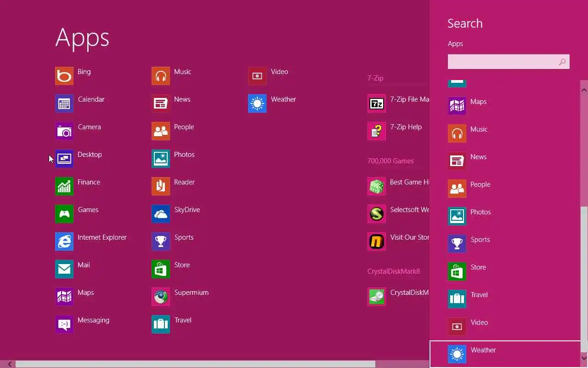
Task: Open the SkyDrive app icon
Action: point(161,214)
